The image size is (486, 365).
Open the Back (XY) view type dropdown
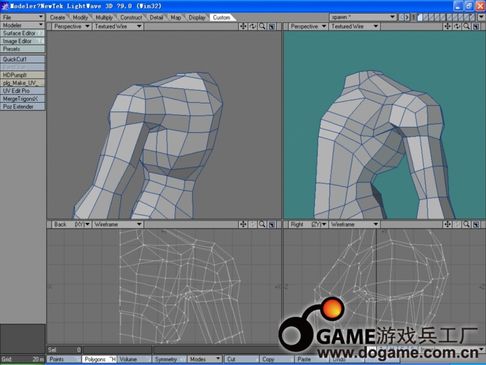[x=71, y=224]
